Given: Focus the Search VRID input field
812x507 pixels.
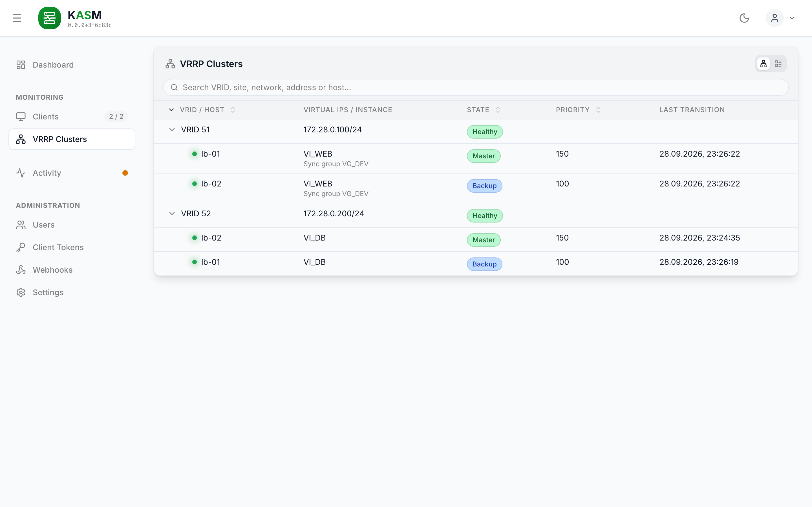Looking at the screenshot, I should coord(475,88).
